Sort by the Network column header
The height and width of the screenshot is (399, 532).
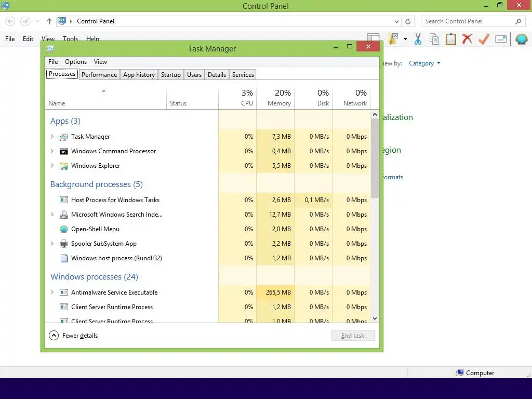(351, 98)
